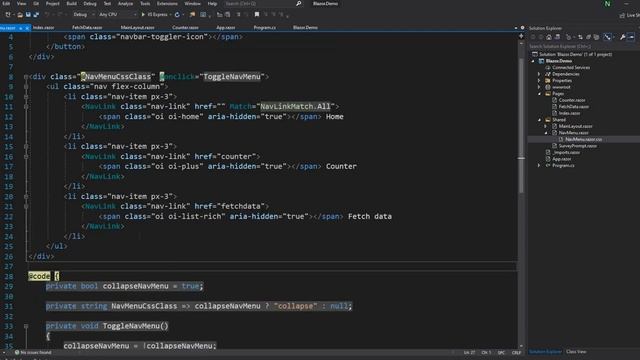Image resolution: width=640 pixels, height=360 pixels.
Task: Open the Edit menu
Action: point(6,4)
